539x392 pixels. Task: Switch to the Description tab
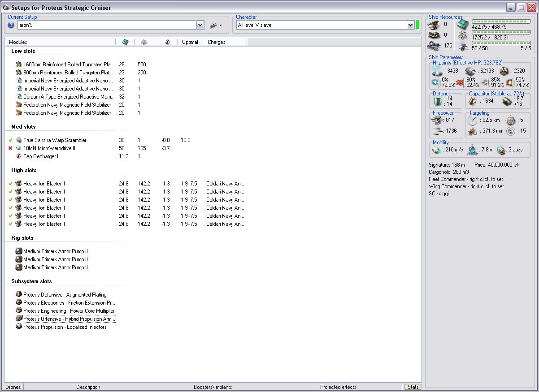pos(88,387)
